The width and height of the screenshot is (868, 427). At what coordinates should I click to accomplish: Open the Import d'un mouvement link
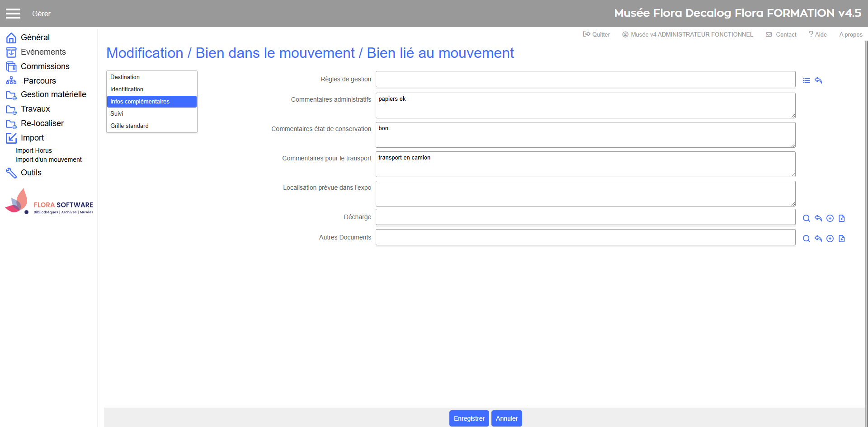48,160
